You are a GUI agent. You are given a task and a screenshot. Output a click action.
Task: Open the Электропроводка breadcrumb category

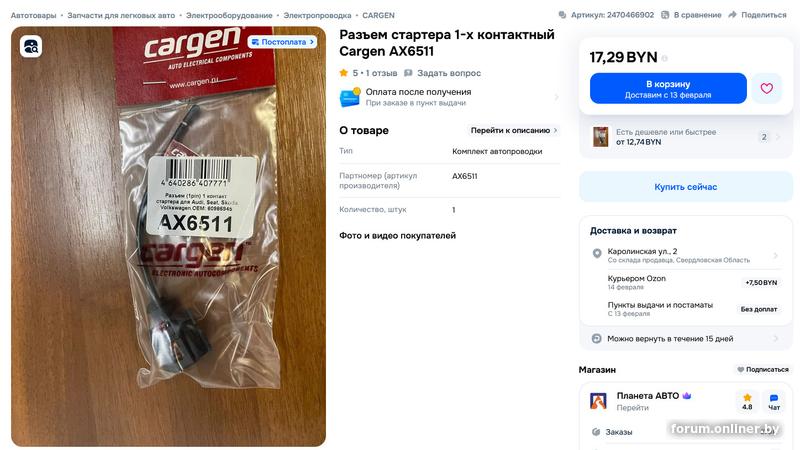[317, 15]
